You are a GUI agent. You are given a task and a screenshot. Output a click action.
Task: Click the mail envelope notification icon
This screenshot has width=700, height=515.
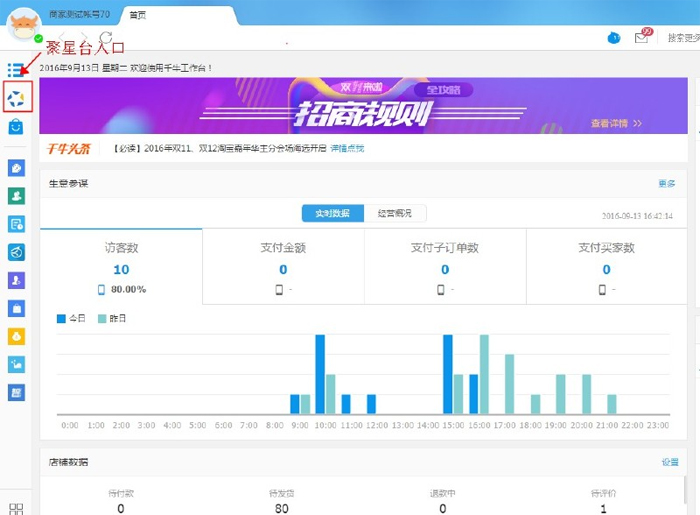click(641, 38)
